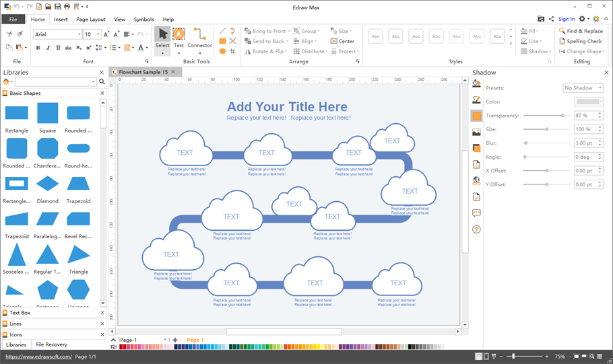613x364 pixels.
Task: Select the Connector tool
Action: pyautogui.click(x=199, y=37)
